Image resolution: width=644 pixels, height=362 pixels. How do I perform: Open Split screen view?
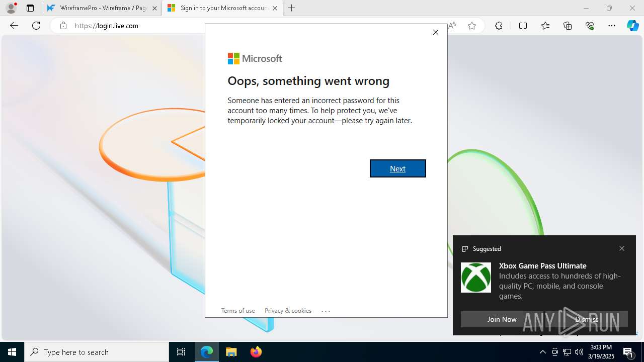[523, 26]
